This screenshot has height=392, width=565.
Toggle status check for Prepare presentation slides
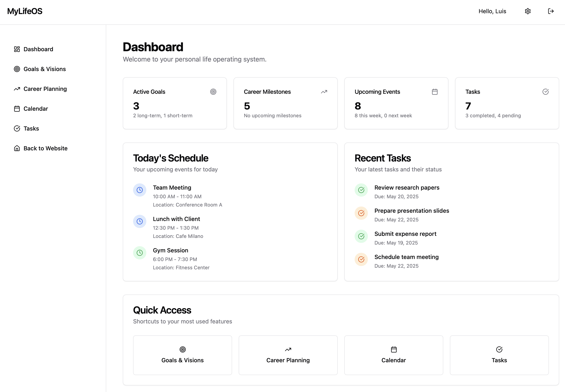coord(361,213)
